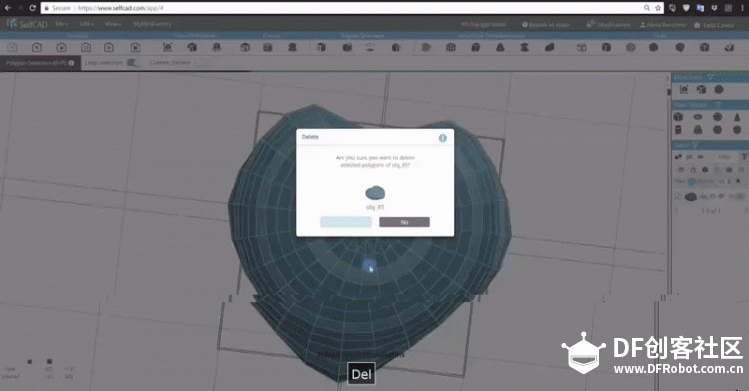Select the Scale tool in the top toolbar
Screen dimensions: 749x391
pyautogui.click(x=216, y=47)
